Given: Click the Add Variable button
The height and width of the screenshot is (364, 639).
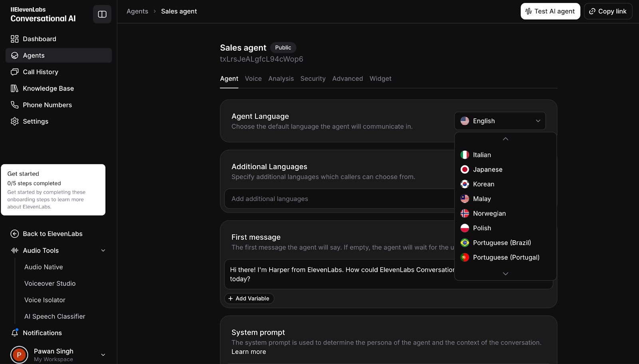Looking at the screenshot, I should (249, 299).
